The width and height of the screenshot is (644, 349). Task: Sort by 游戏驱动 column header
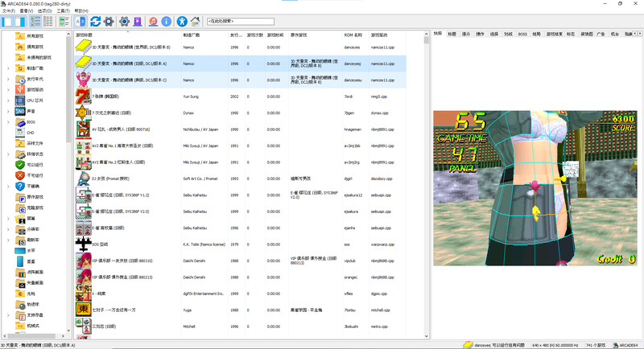(387, 35)
